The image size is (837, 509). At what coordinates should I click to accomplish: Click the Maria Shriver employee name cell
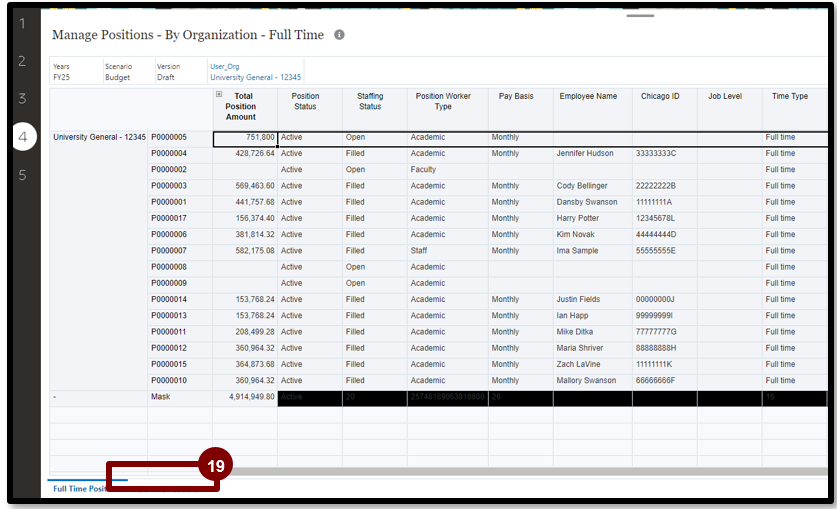point(593,348)
